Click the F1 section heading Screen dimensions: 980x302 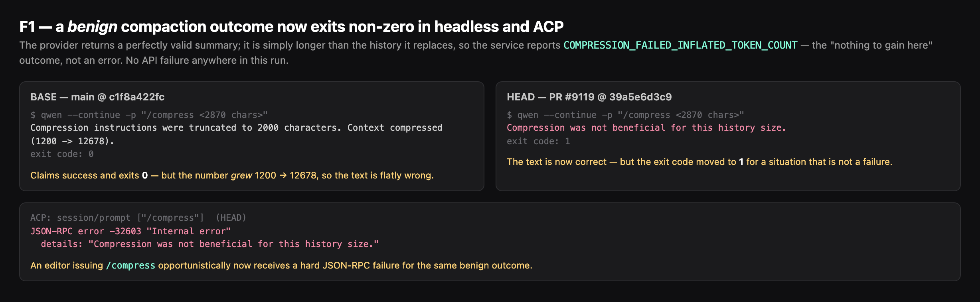[x=291, y=27]
